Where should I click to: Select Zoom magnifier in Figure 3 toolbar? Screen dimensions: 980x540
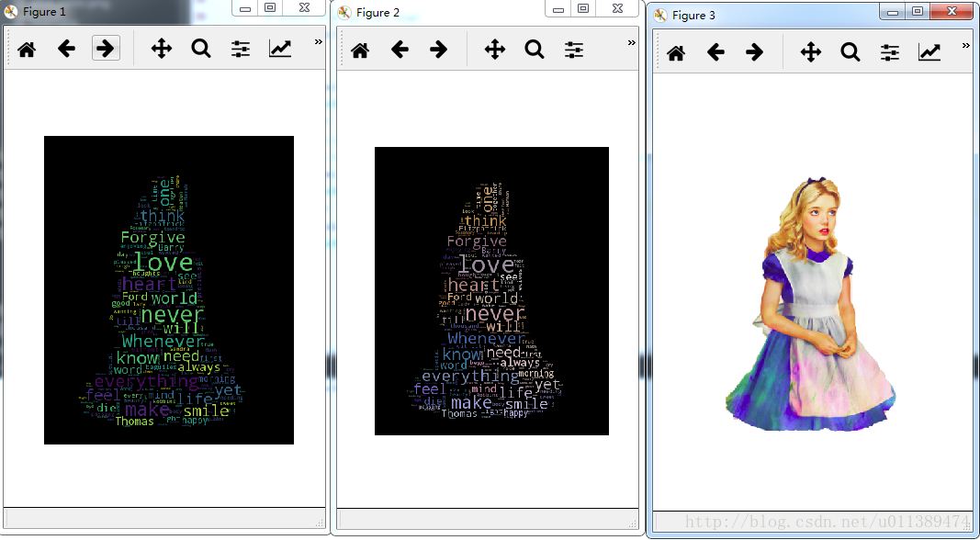tap(850, 51)
